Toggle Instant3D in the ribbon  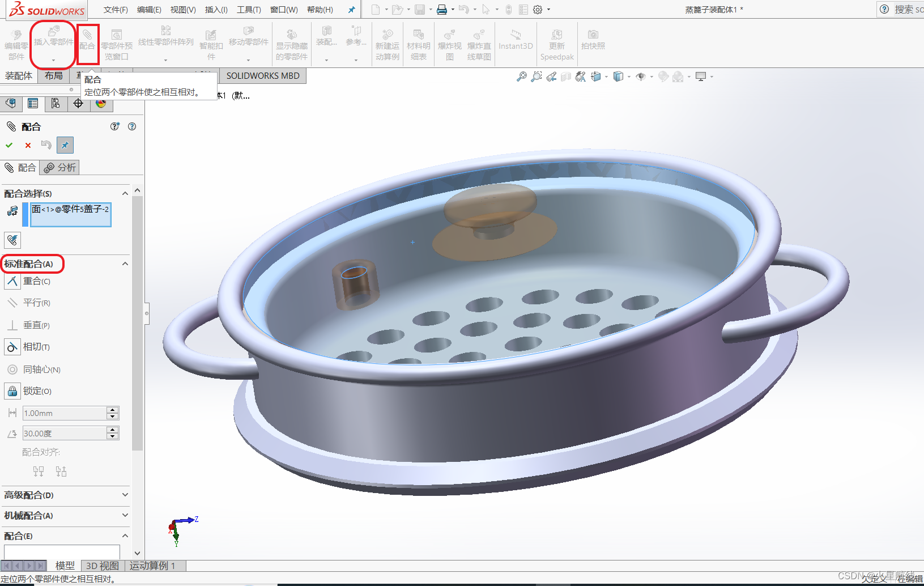pos(516,40)
